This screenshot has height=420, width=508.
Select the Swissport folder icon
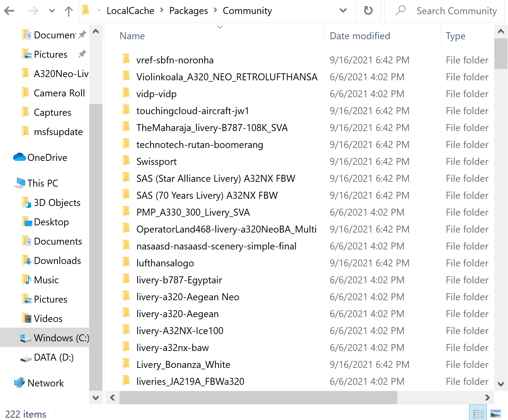(126, 161)
